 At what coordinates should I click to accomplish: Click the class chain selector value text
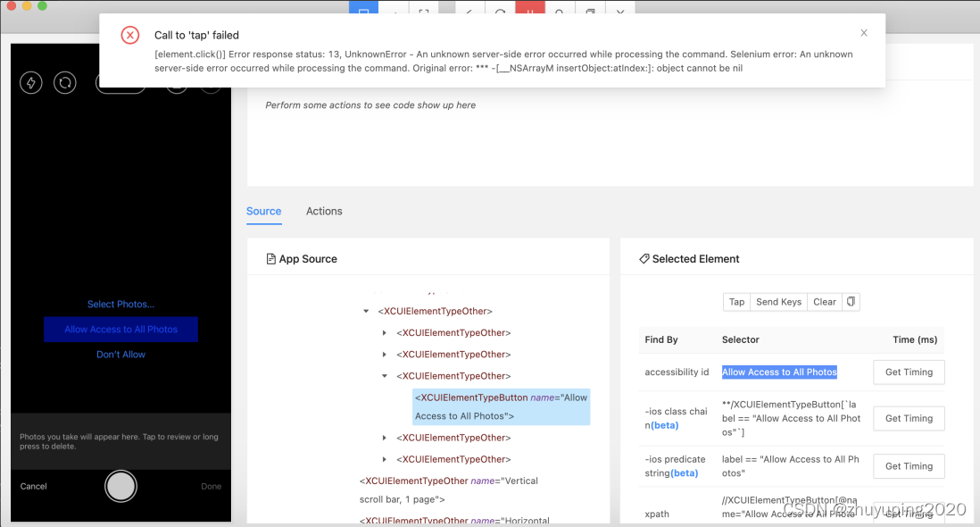tap(792, 418)
